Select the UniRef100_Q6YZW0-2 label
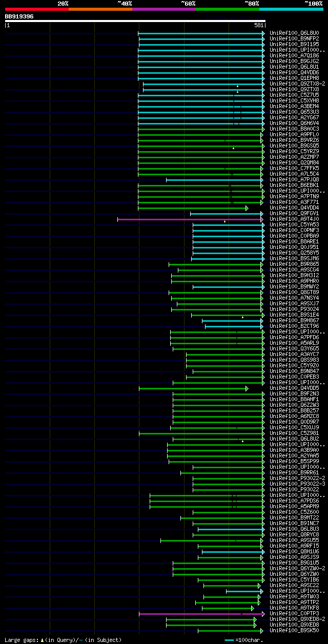This screenshot has height=644, width=328. (x=297, y=569)
